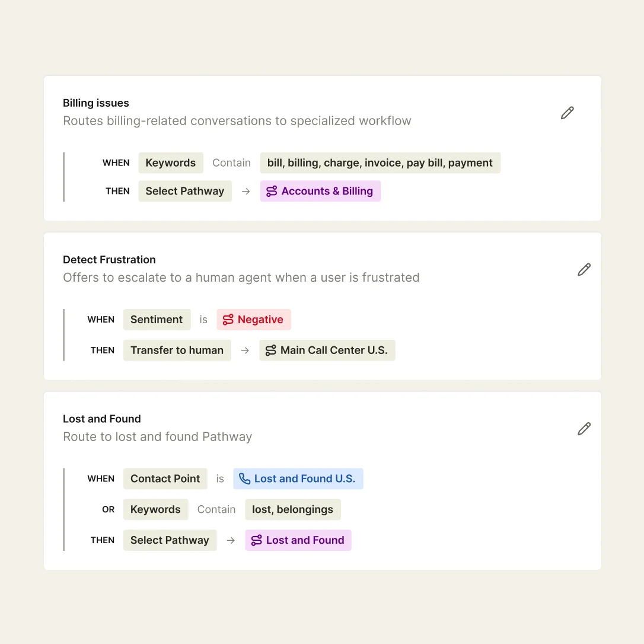Edit the Billing issues rule with the pencil icon
644x644 pixels.
(567, 113)
